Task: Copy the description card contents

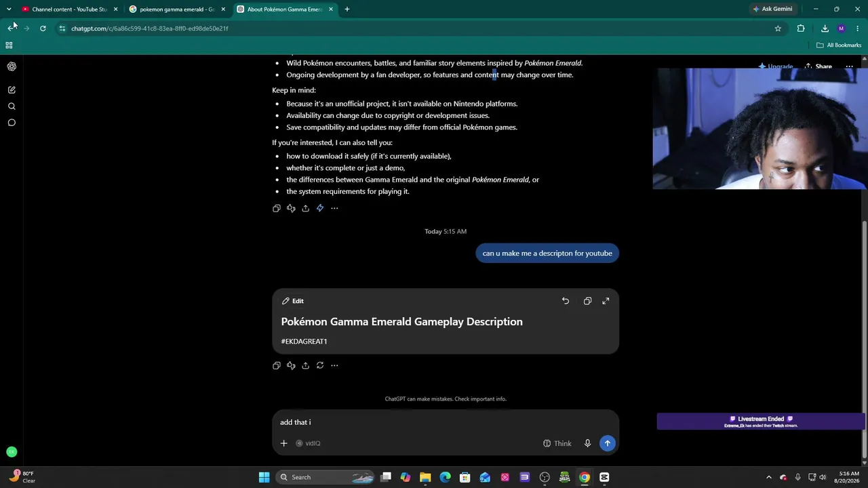Action: coord(587,301)
